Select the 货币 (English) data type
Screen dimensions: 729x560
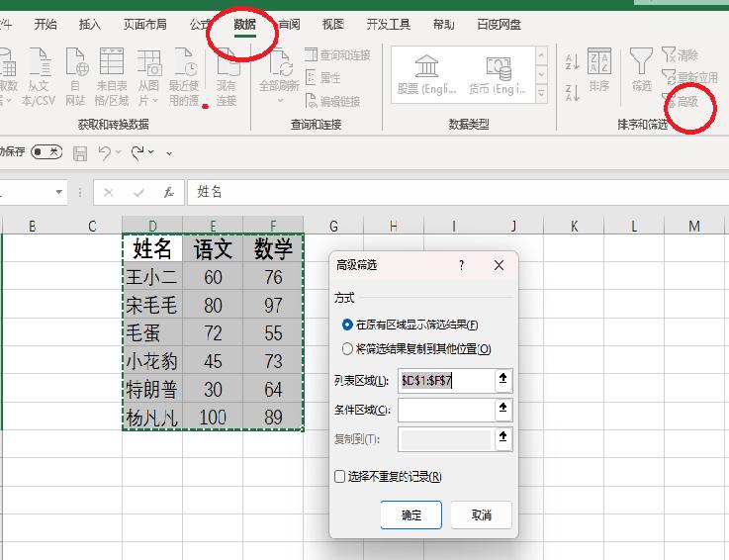click(x=498, y=74)
